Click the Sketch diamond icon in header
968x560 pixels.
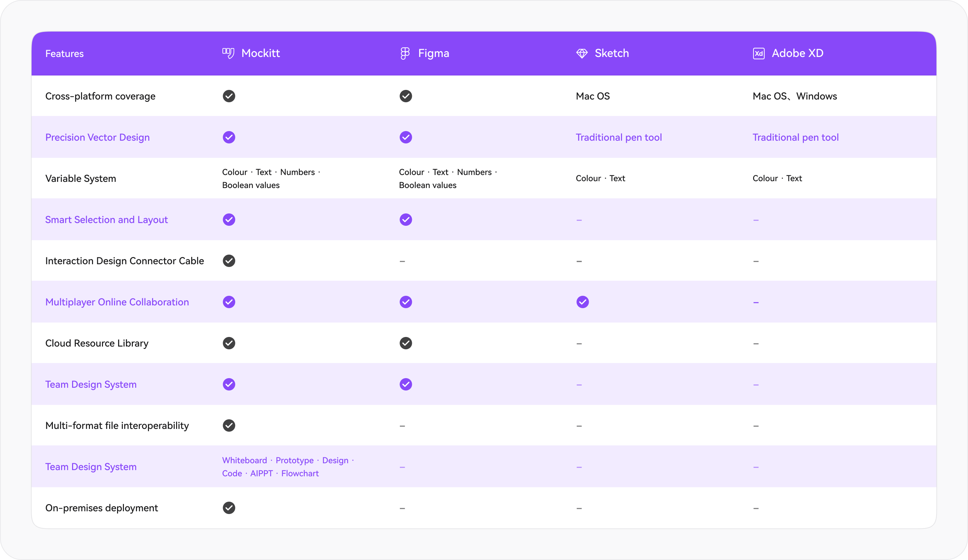pyautogui.click(x=581, y=54)
